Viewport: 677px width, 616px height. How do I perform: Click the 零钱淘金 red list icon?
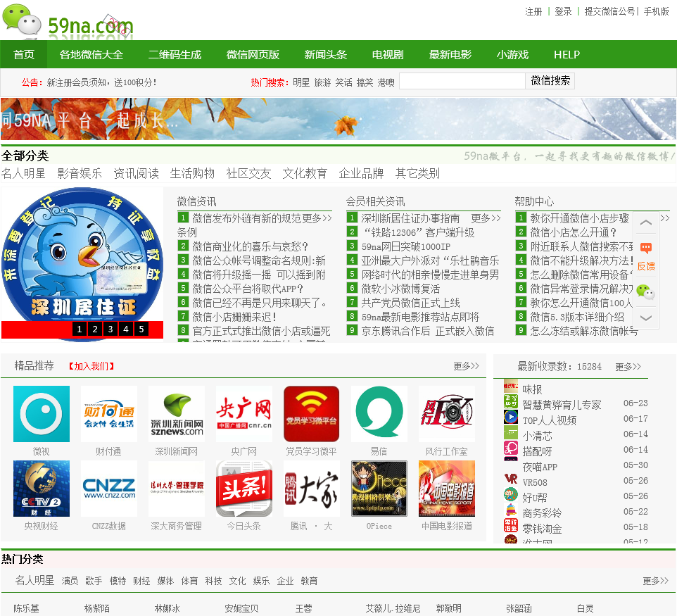tap(511, 525)
